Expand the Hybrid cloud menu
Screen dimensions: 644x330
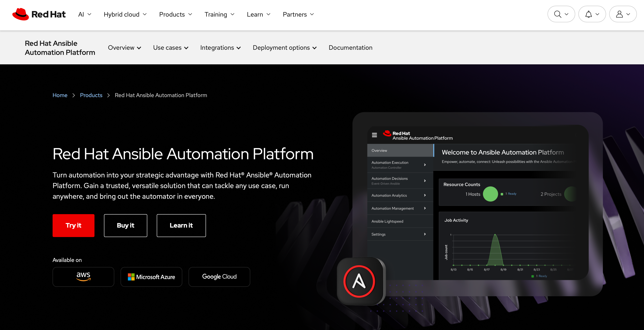click(125, 14)
